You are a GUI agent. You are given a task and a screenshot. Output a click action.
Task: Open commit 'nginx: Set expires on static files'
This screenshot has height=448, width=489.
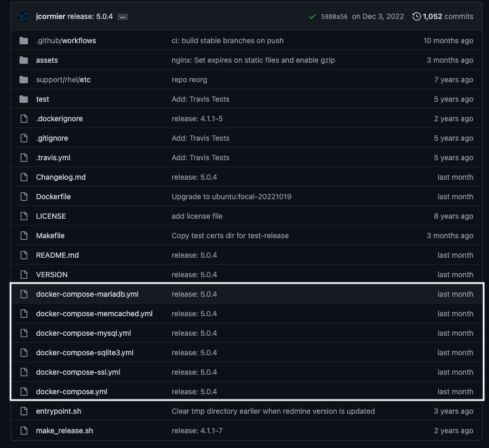click(253, 60)
